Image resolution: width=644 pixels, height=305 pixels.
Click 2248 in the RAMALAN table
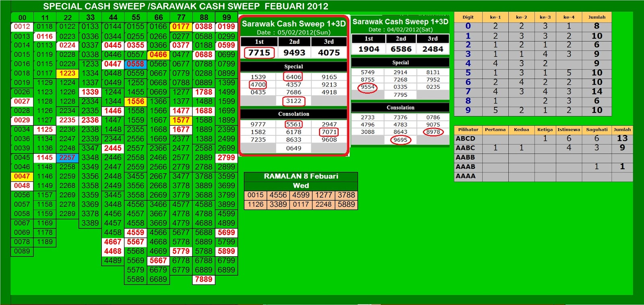(x=324, y=204)
